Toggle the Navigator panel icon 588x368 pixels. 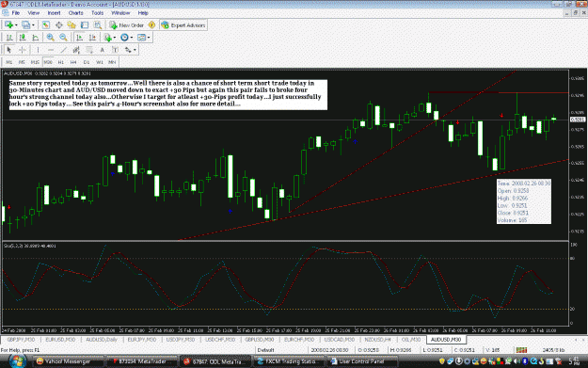coord(72,25)
